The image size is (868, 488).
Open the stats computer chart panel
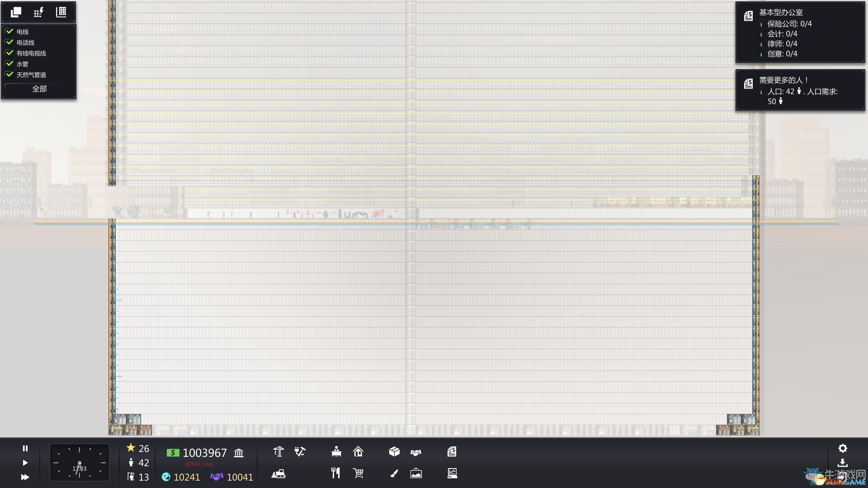click(x=452, y=473)
